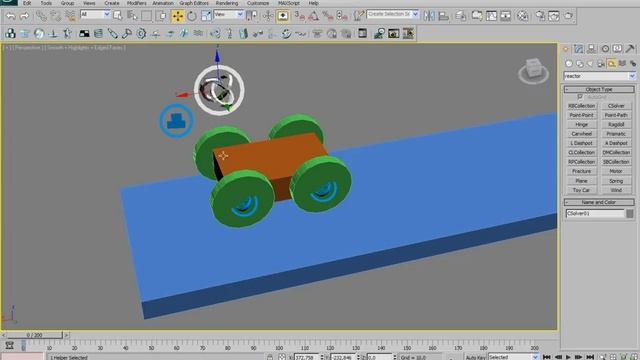
Task: Select the Systems category icon
Action: [633, 63]
